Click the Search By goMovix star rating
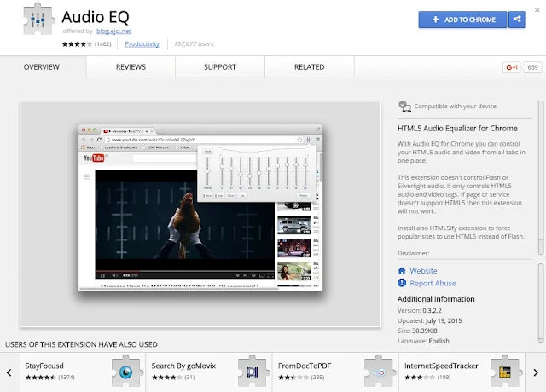The image size is (546, 392). click(x=166, y=377)
